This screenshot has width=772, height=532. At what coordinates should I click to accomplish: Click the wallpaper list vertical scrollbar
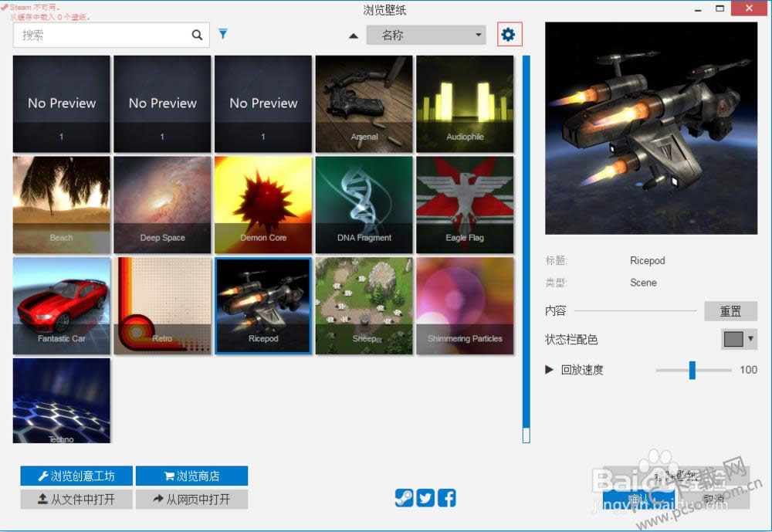pyautogui.click(x=527, y=247)
